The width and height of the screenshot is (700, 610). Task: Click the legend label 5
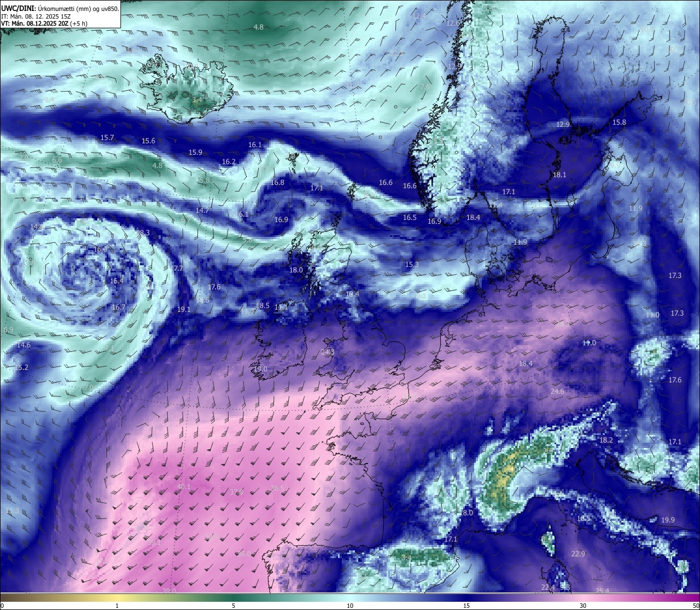point(234,606)
